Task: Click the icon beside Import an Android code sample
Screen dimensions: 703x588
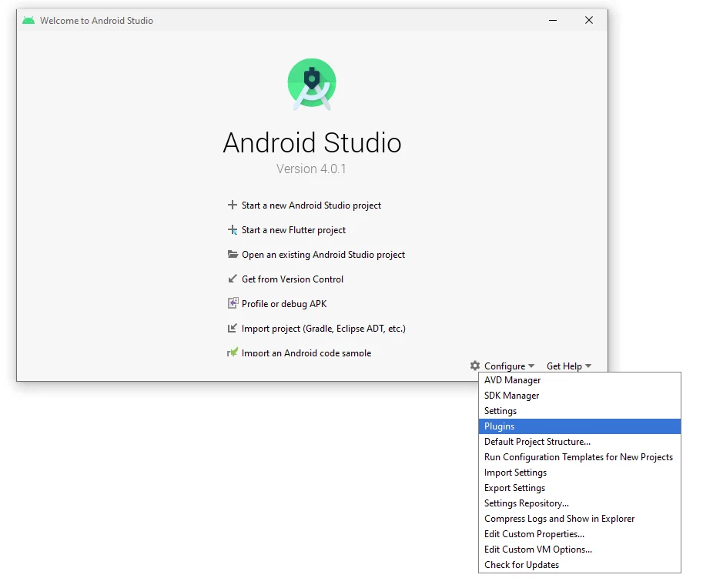Action: [233, 352]
